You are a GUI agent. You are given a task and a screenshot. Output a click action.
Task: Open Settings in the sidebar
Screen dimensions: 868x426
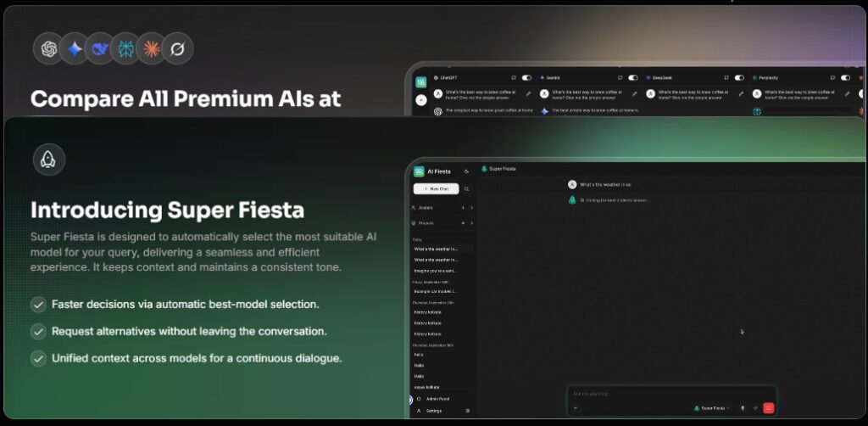433,411
